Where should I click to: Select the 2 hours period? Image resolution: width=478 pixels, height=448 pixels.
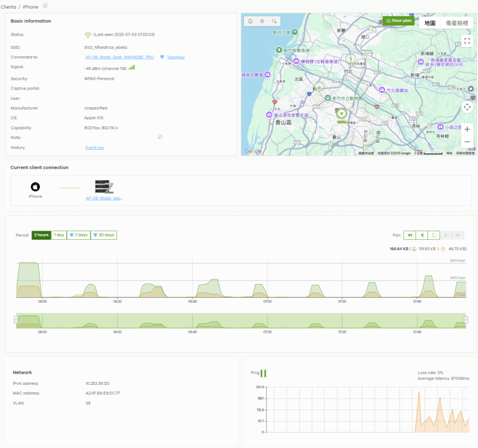41,235
